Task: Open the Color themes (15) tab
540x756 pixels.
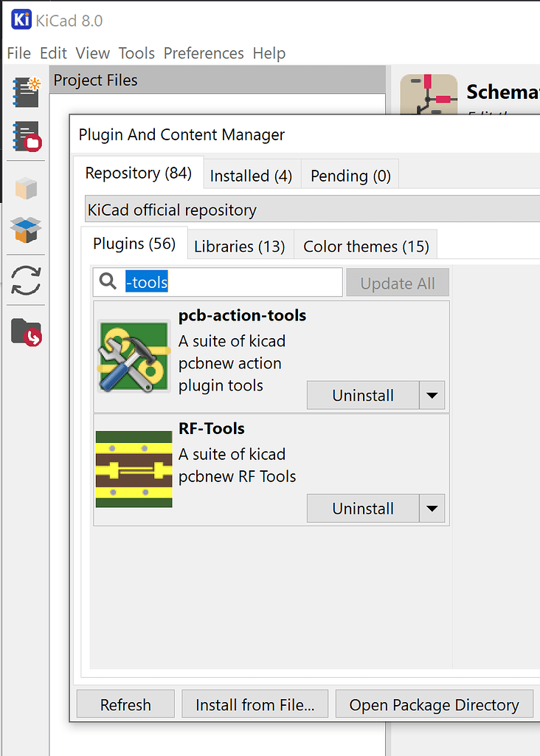Action: 366,246
